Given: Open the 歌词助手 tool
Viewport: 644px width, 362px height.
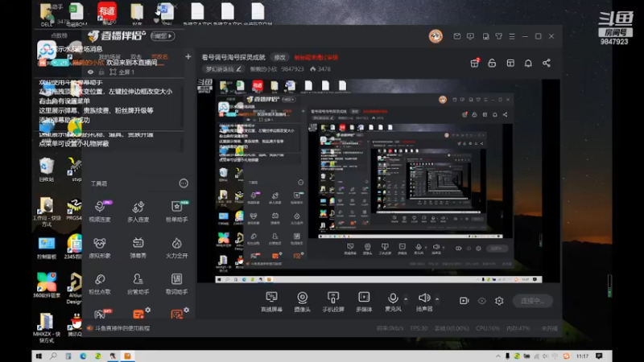Looking at the screenshot, I should pyautogui.click(x=176, y=284).
